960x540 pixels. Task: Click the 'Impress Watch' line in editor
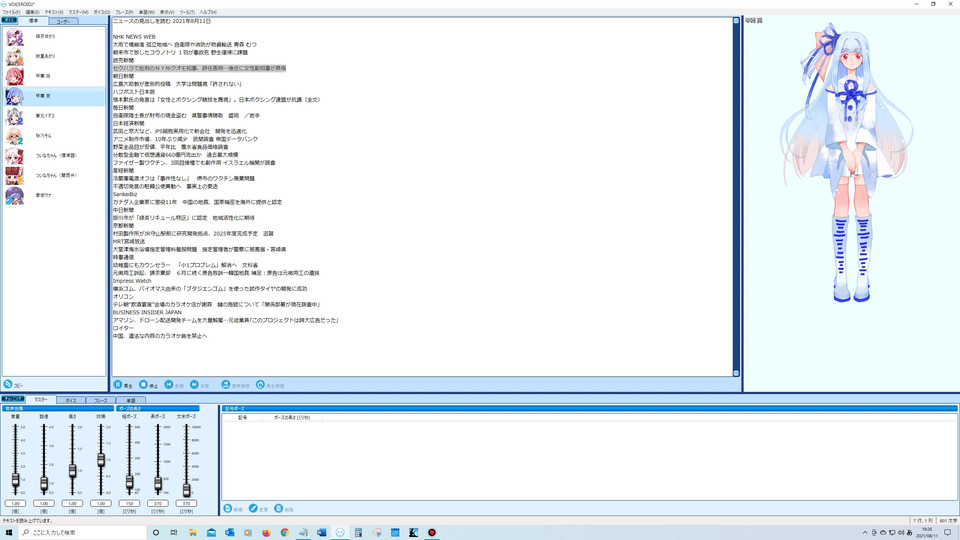coord(132,281)
